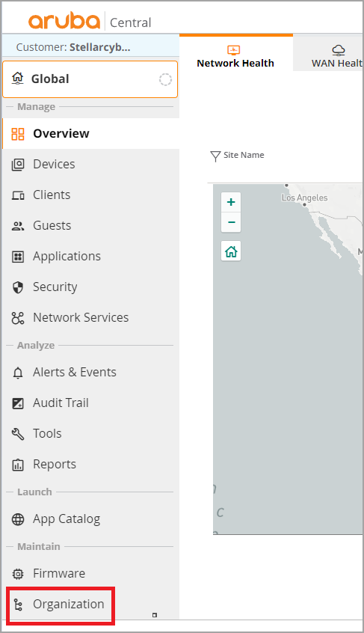
Task: Click the Firmware chip icon
Action: [18, 574]
